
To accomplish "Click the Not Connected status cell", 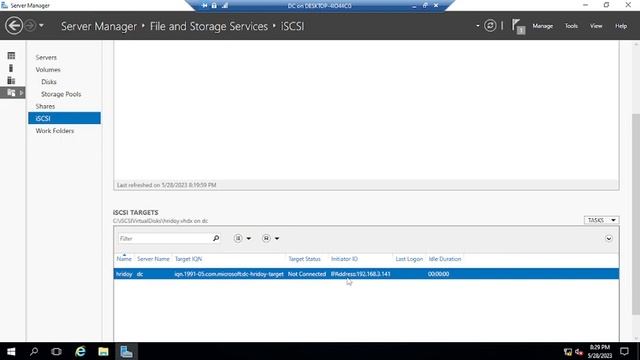I will (x=307, y=274).
